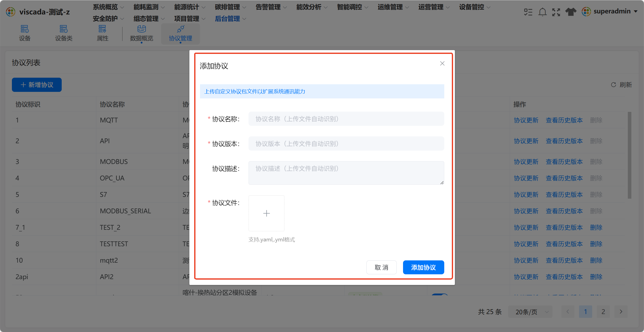Open the 20条/页 page size dropdown
The width and height of the screenshot is (644, 332).
[x=530, y=312]
